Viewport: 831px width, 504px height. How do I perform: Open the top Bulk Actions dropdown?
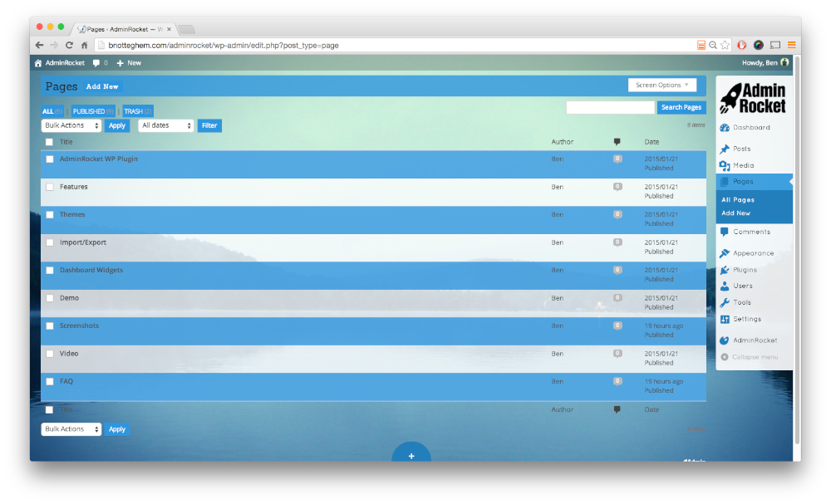tap(71, 125)
